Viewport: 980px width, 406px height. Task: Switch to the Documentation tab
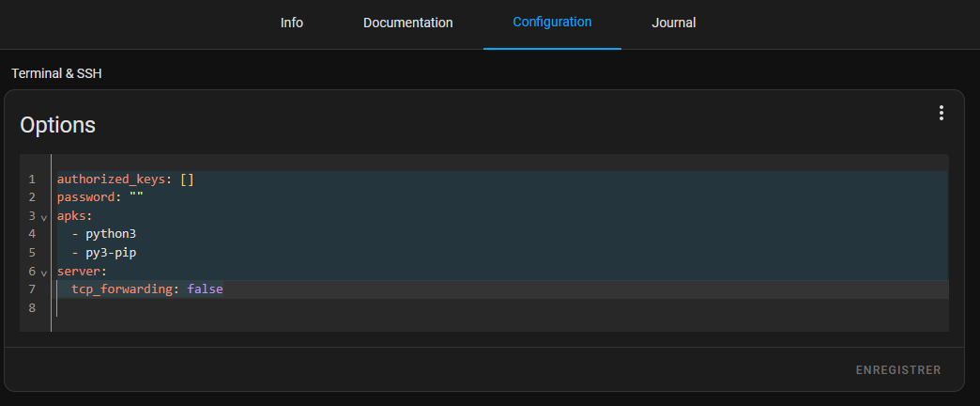point(407,23)
